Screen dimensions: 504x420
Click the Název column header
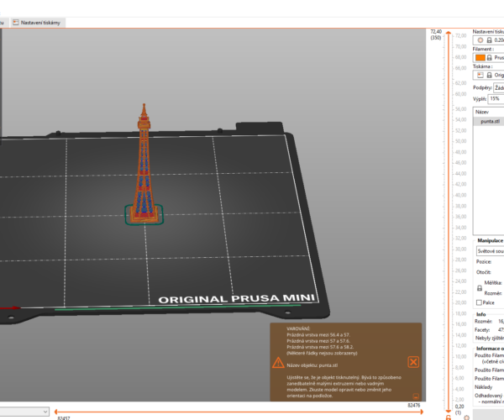pos(482,112)
